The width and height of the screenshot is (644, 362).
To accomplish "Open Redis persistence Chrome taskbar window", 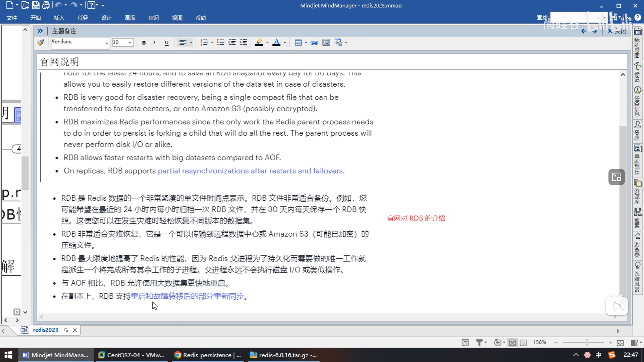I will pos(208,355).
